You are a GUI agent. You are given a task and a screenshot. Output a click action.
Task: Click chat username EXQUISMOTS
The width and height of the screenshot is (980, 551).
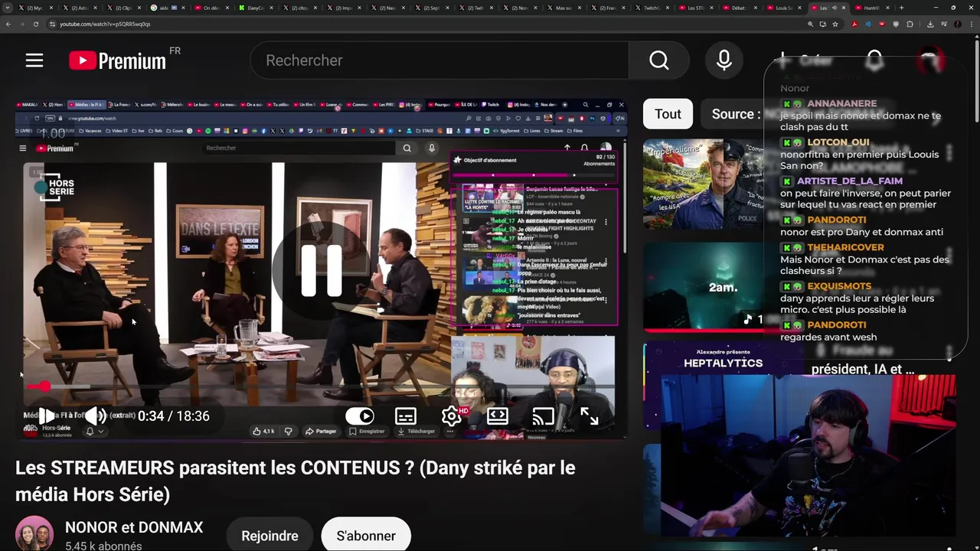(839, 285)
